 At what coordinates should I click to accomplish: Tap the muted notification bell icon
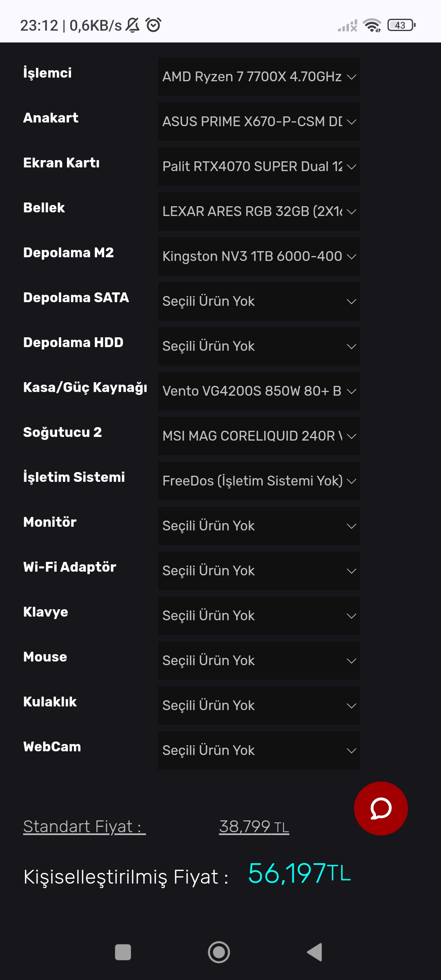(132, 25)
